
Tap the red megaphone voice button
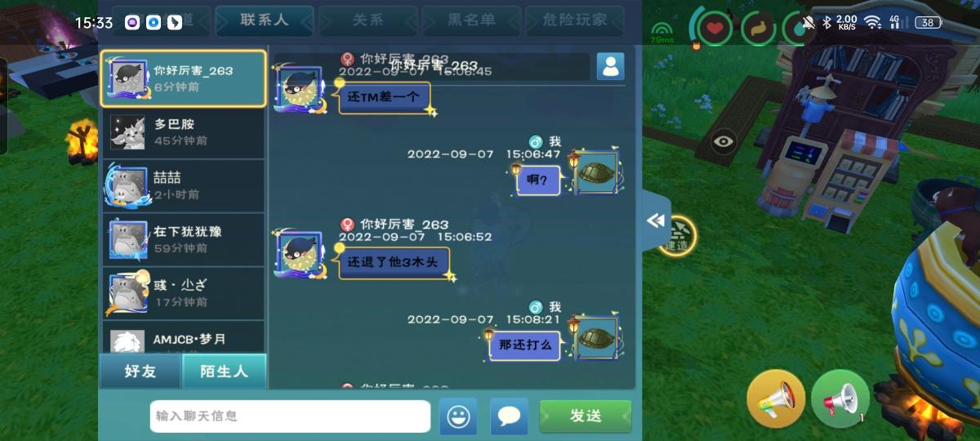(840, 399)
